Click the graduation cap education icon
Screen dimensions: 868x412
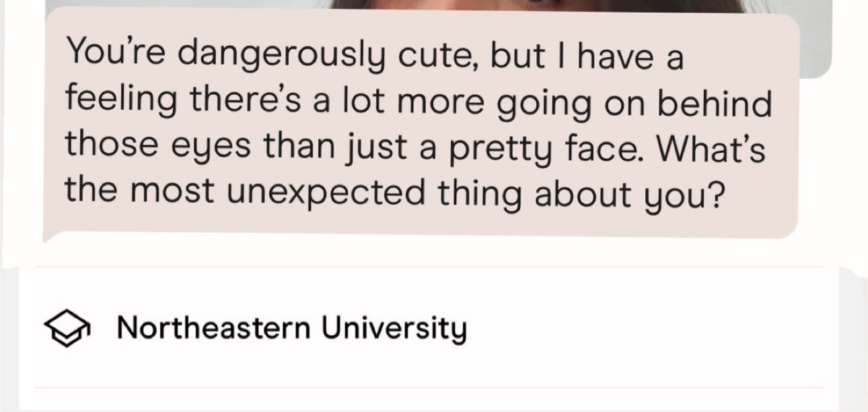pos(67,329)
